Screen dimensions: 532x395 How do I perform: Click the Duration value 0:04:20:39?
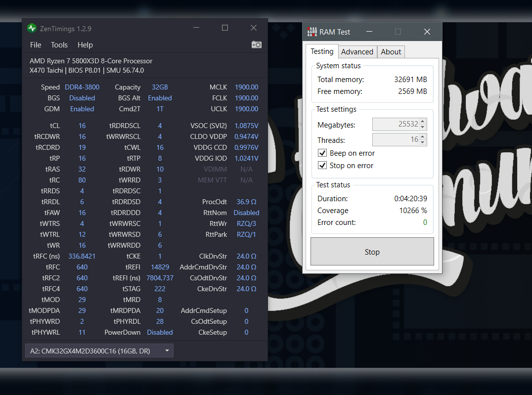click(410, 199)
